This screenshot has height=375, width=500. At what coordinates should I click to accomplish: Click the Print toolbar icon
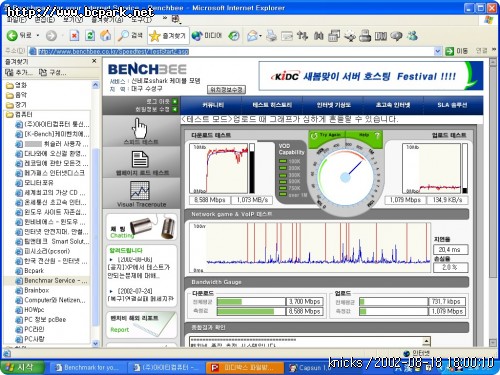(x=272, y=36)
